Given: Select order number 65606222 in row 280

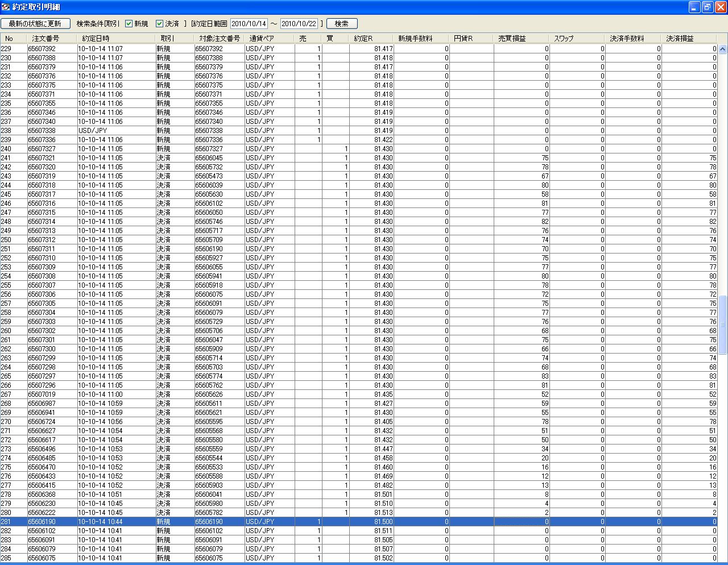Looking at the screenshot, I should tap(52, 513).
